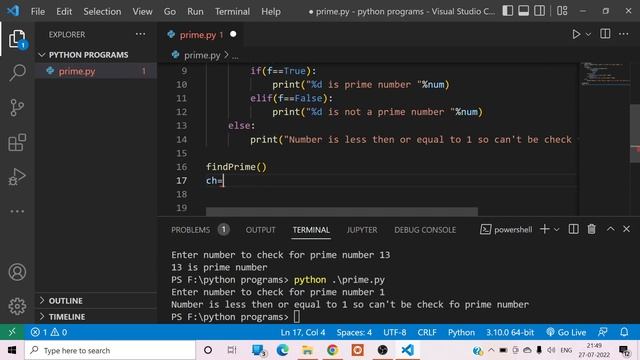Click the code minimap preview
This screenshot has height=360, width=640.
coord(606,73)
